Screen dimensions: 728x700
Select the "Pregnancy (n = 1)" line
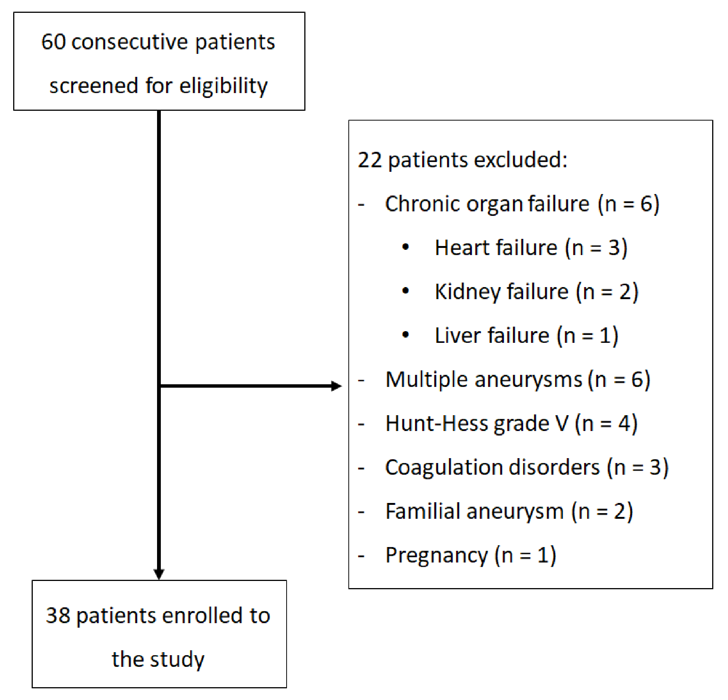coord(471,555)
